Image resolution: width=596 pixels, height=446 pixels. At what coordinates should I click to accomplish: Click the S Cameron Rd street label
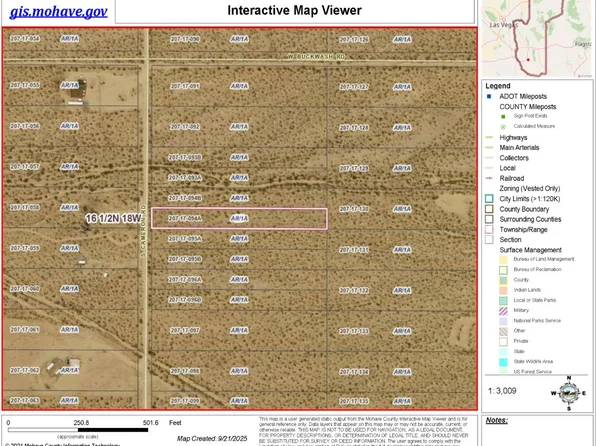[143, 230]
